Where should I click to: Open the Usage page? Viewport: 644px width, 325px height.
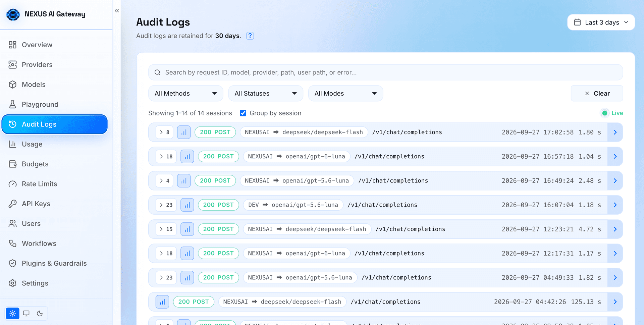click(x=55, y=144)
